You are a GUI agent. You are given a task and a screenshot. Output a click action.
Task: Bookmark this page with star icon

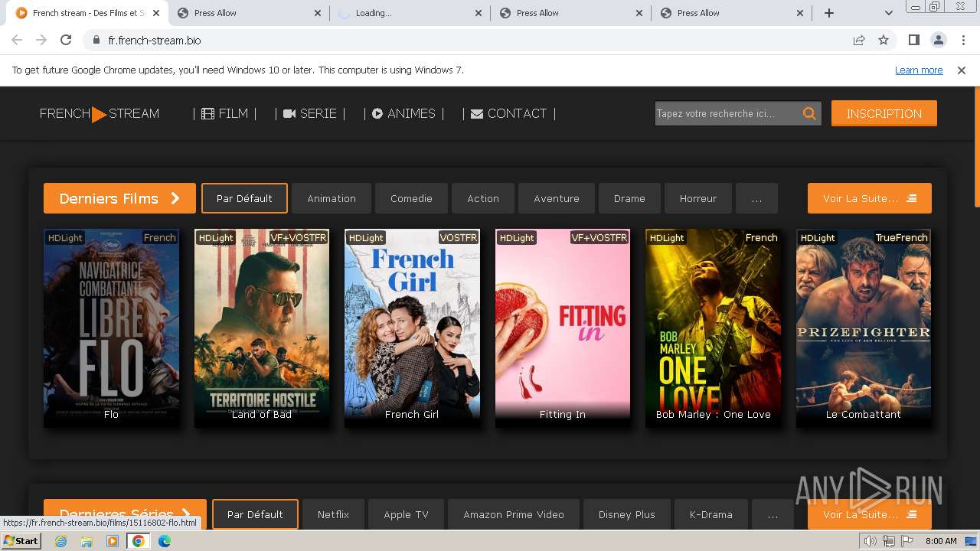(884, 40)
